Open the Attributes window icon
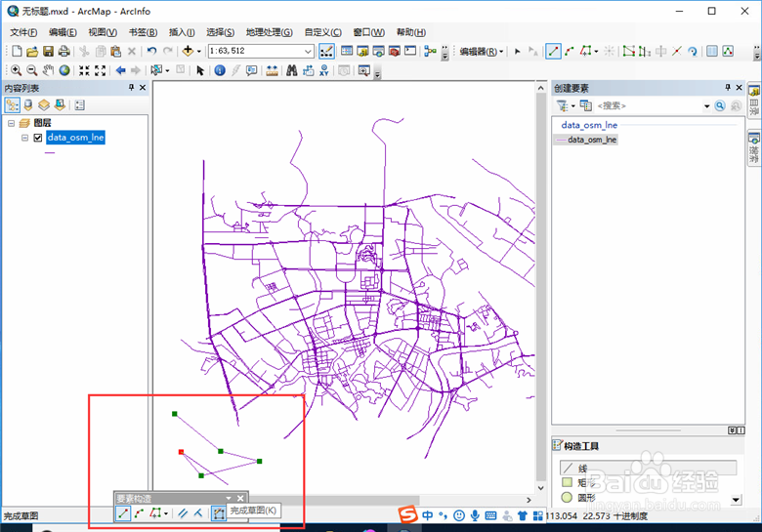 [x=712, y=51]
